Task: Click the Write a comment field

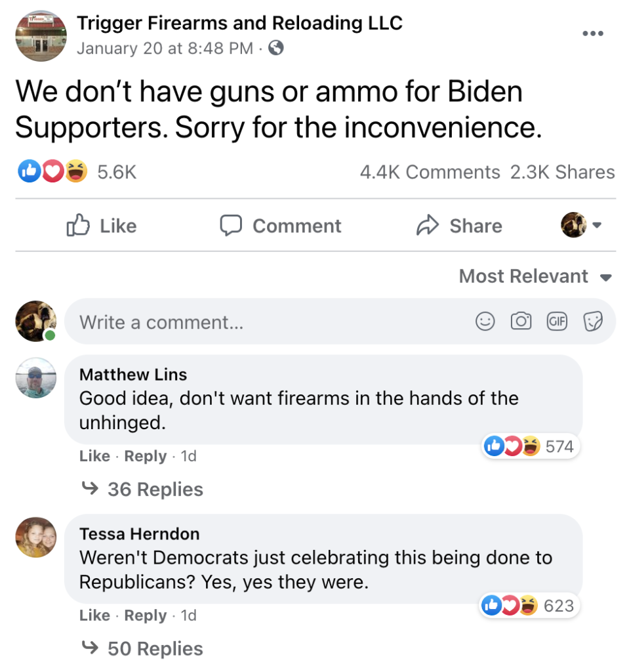Action: 262,322
